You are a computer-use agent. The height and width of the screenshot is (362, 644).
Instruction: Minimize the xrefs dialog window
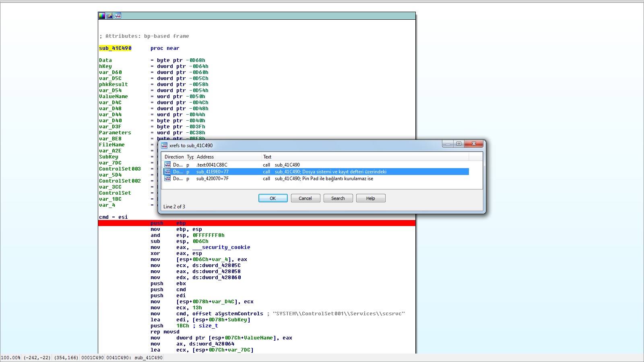pyautogui.click(x=448, y=144)
